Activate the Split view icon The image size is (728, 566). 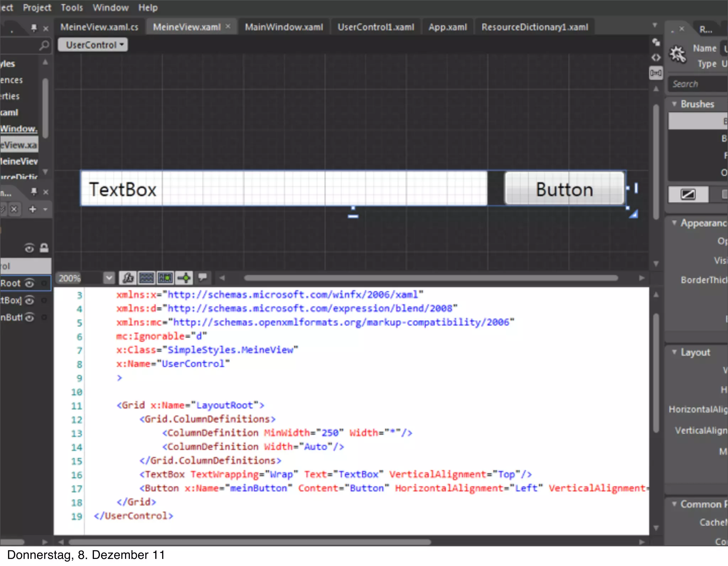point(656,73)
